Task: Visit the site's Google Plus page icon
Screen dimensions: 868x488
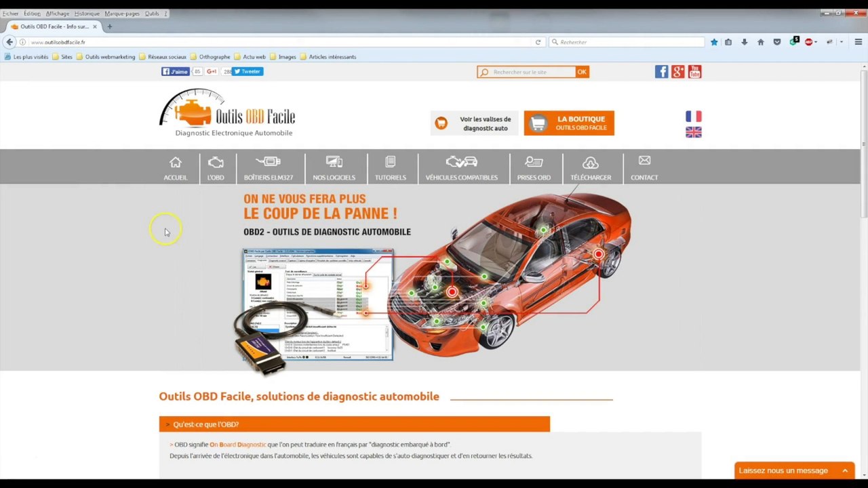Action: pyautogui.click(x=677, y=72)
